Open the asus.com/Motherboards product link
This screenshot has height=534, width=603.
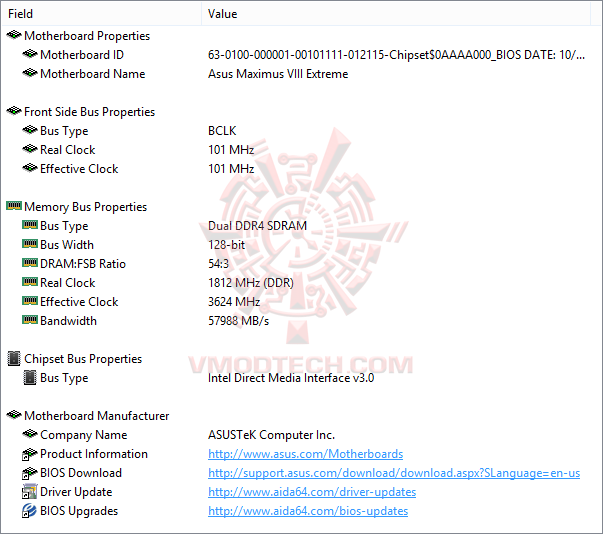(x=305, y=454)
